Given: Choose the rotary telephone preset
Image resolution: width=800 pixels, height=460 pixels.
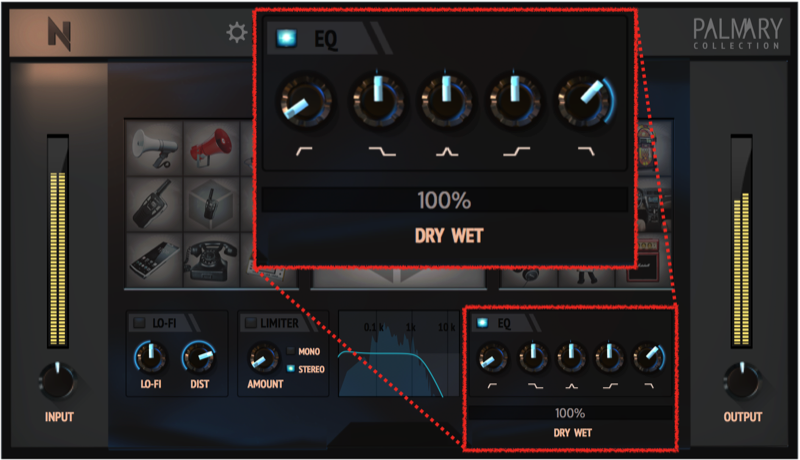Looking at the screenshot, I should pos(211,261).
